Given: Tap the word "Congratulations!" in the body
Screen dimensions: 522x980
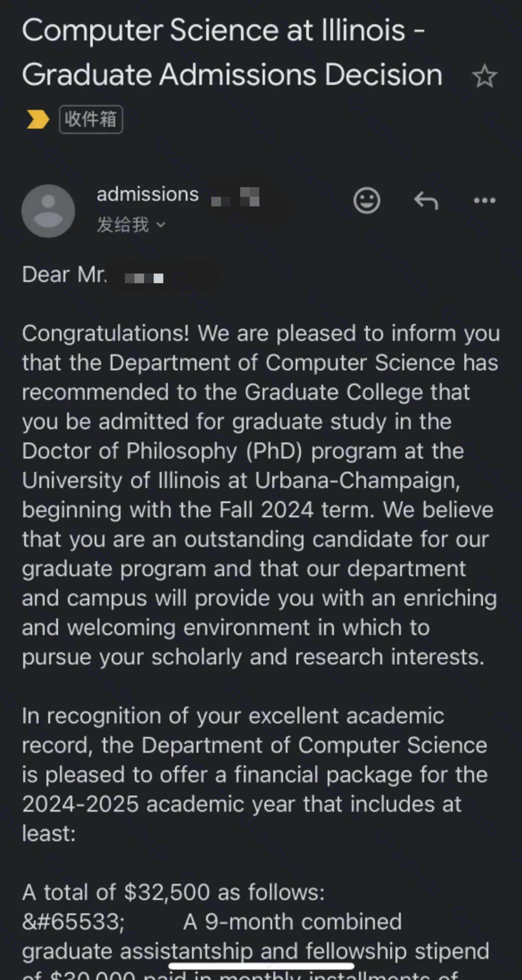Looking at the screenshot, I should [x=106, y=334].
